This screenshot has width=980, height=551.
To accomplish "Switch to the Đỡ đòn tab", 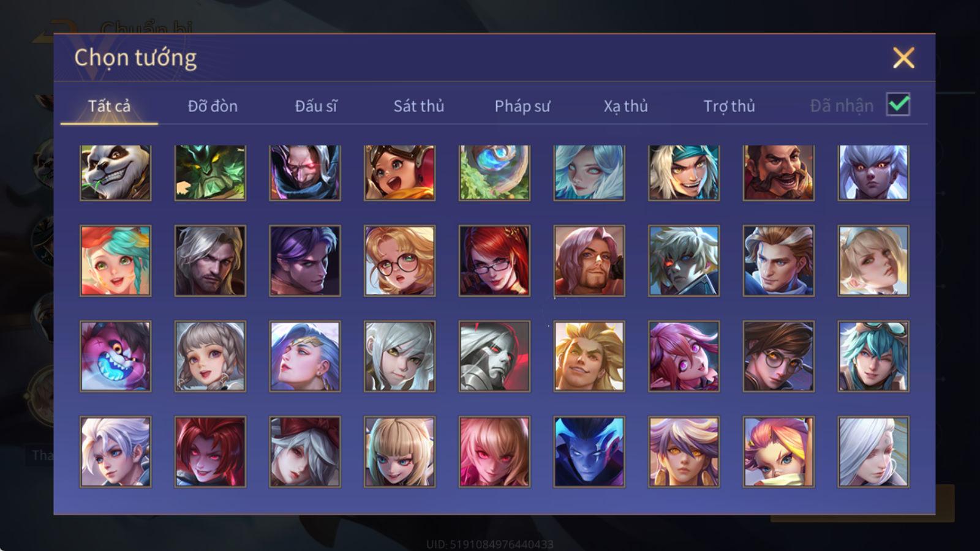I will [213, 106].
